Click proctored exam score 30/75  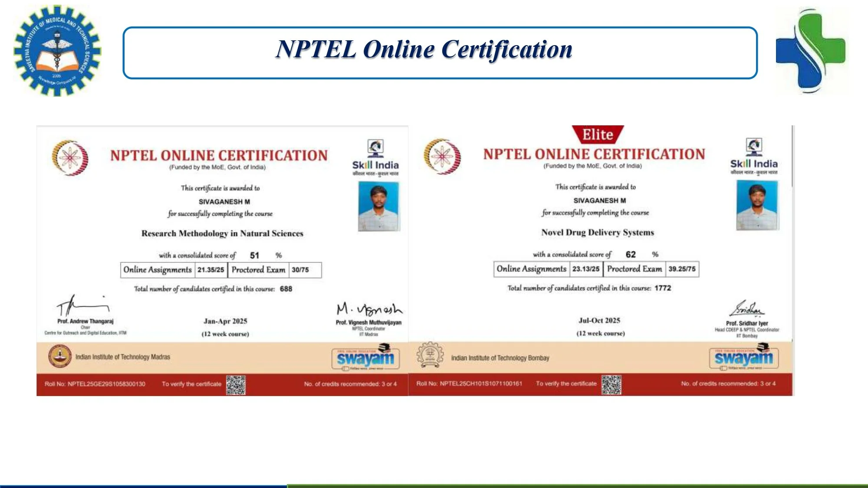coord(300,270)
